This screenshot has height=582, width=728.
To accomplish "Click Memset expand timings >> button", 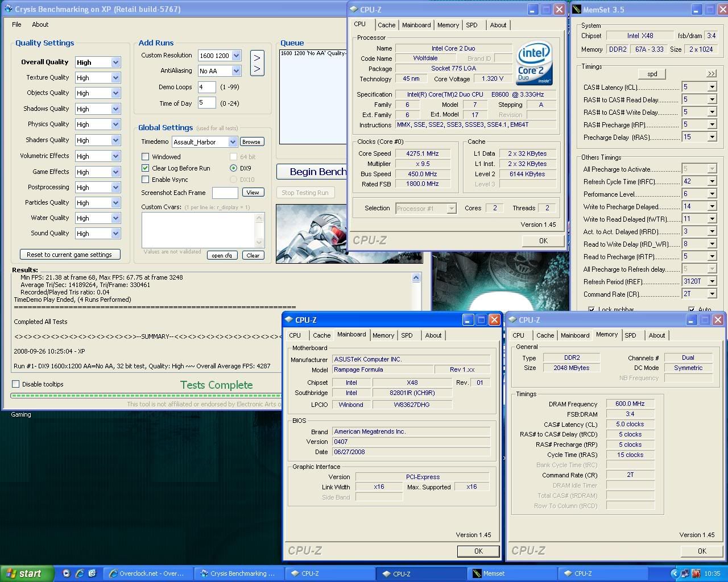I will 711,74.
